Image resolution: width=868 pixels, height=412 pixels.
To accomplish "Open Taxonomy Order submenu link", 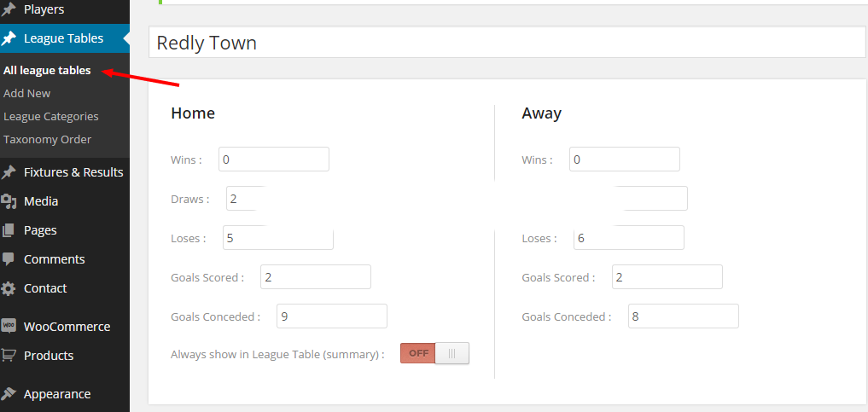I will 48,140.
